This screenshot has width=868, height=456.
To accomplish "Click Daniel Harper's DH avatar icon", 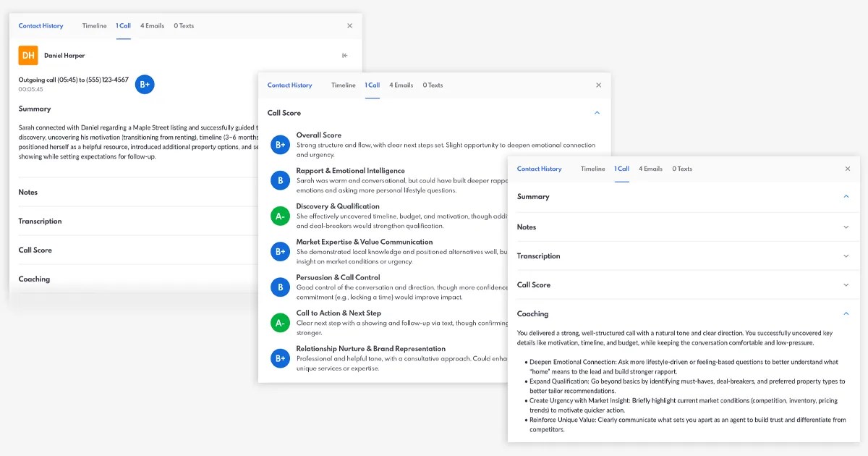I will [28, 55].
